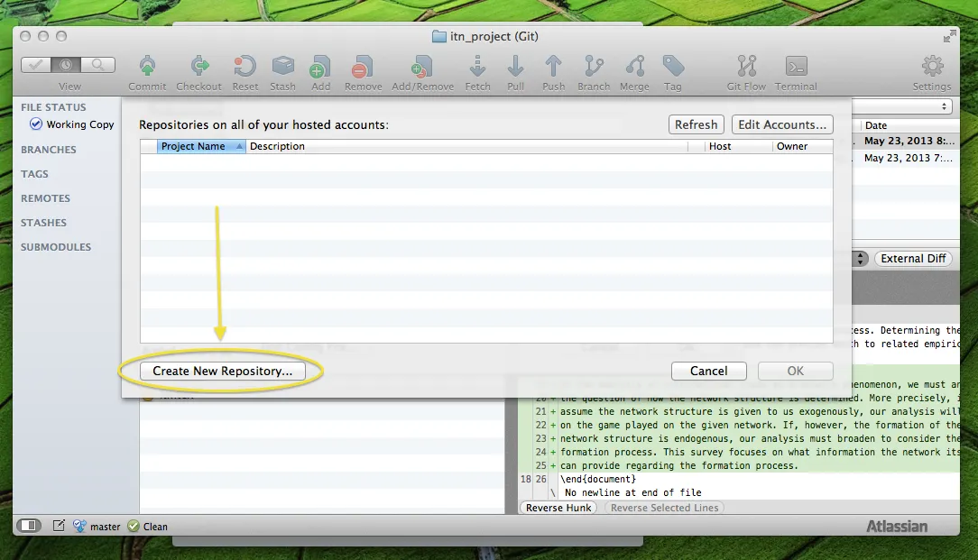978x560 pixels.
Task: Sort by the Project Name column
Action: 193,146
